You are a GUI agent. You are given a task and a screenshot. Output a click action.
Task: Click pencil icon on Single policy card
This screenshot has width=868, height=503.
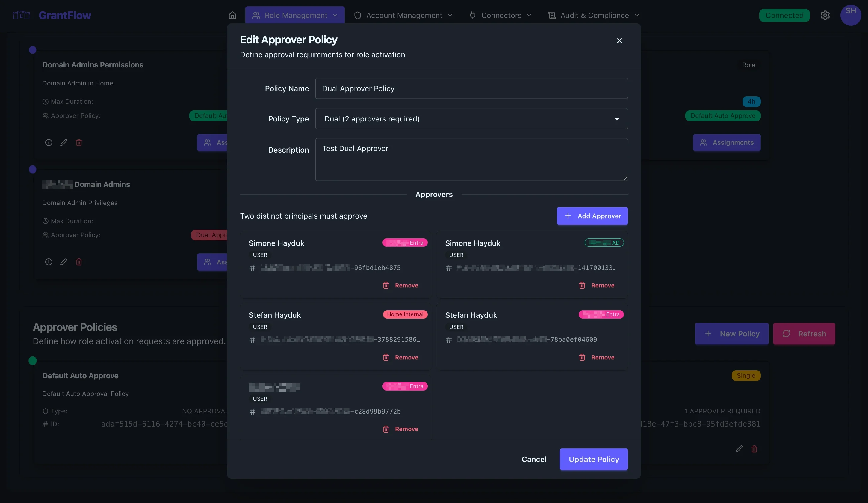pyautogui.click(x=739, y=449)
